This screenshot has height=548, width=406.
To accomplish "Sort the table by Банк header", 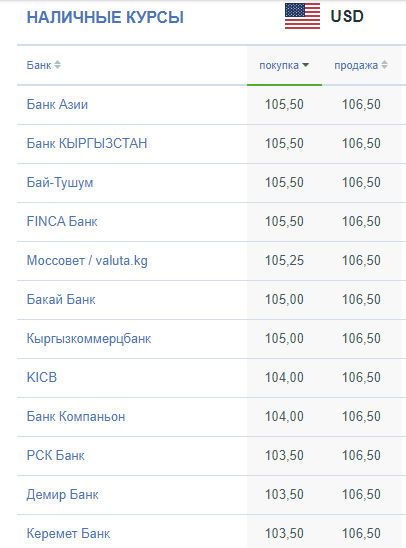I will click(39, 65).
